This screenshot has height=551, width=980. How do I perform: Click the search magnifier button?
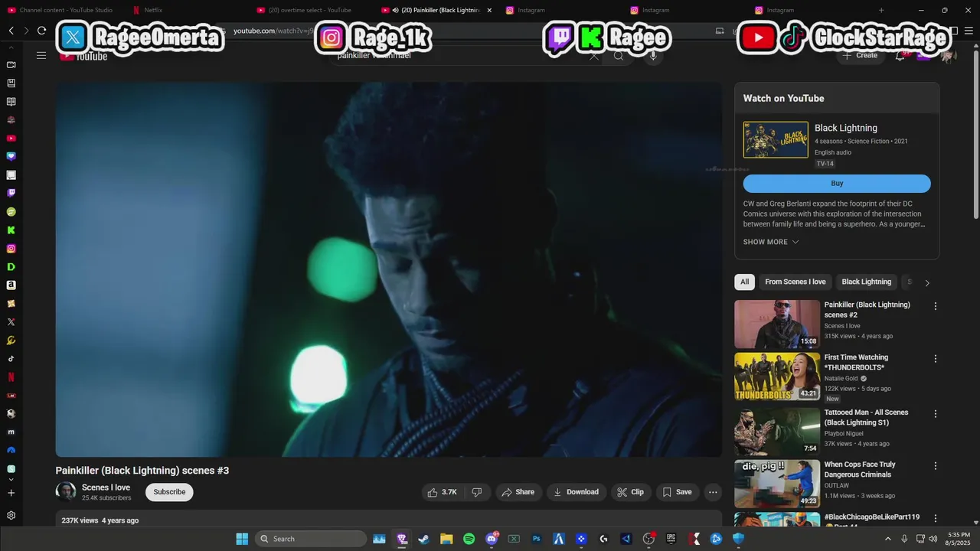click(619, 56)
